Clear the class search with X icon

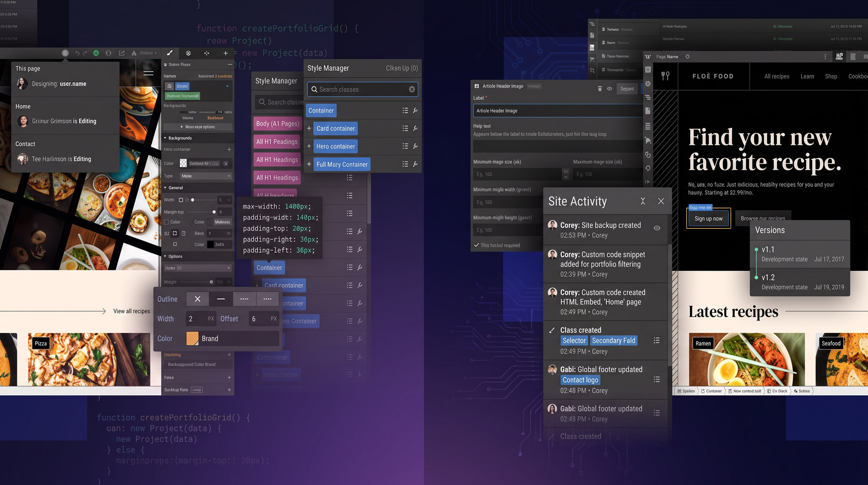[x=412, y=89]
